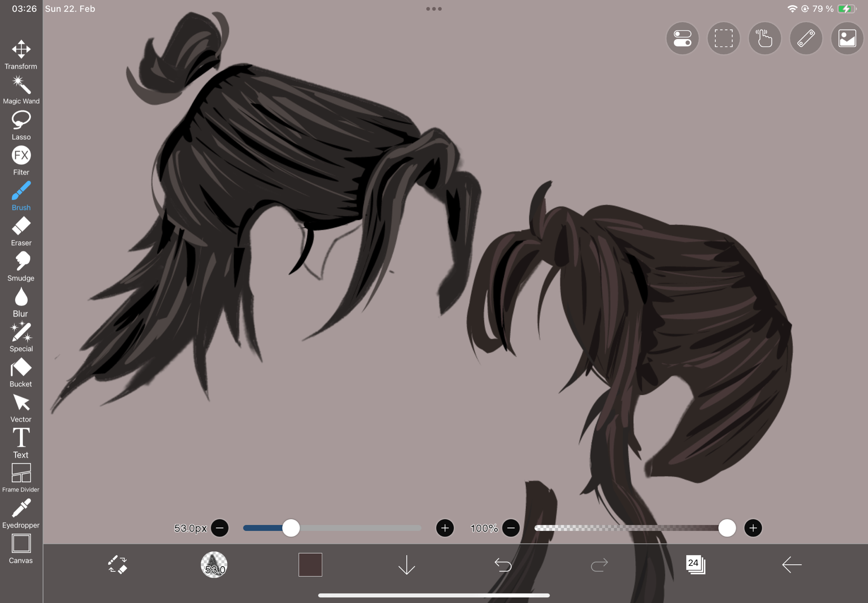This screenshot has height=603, width=868.
Task: Select the Magic Wand tool
Action: tap(21, 90)
